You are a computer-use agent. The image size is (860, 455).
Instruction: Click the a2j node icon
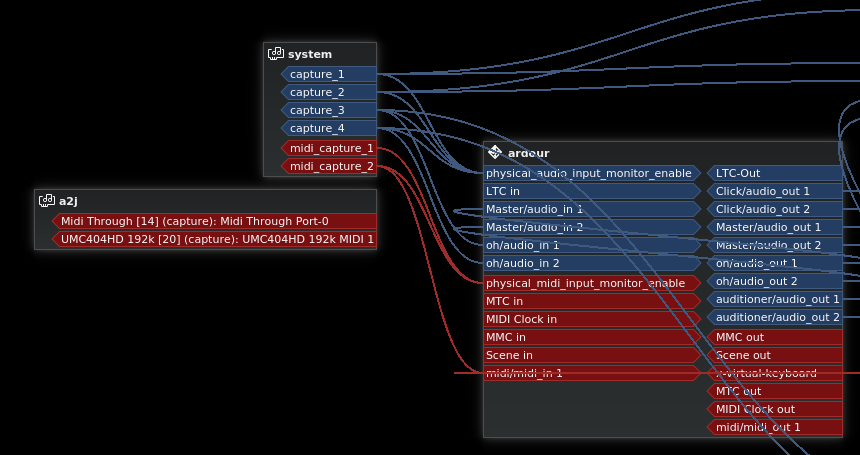pyautogui.click(x=47, y=201)
